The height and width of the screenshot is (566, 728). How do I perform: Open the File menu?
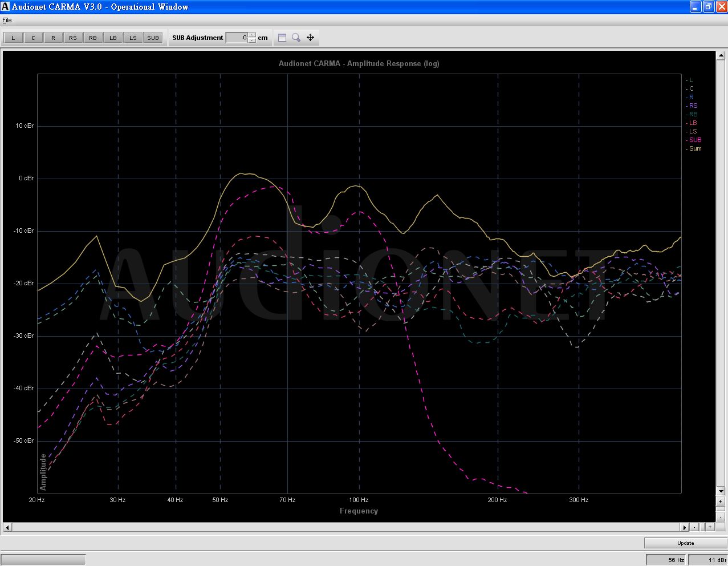(7, 20)
